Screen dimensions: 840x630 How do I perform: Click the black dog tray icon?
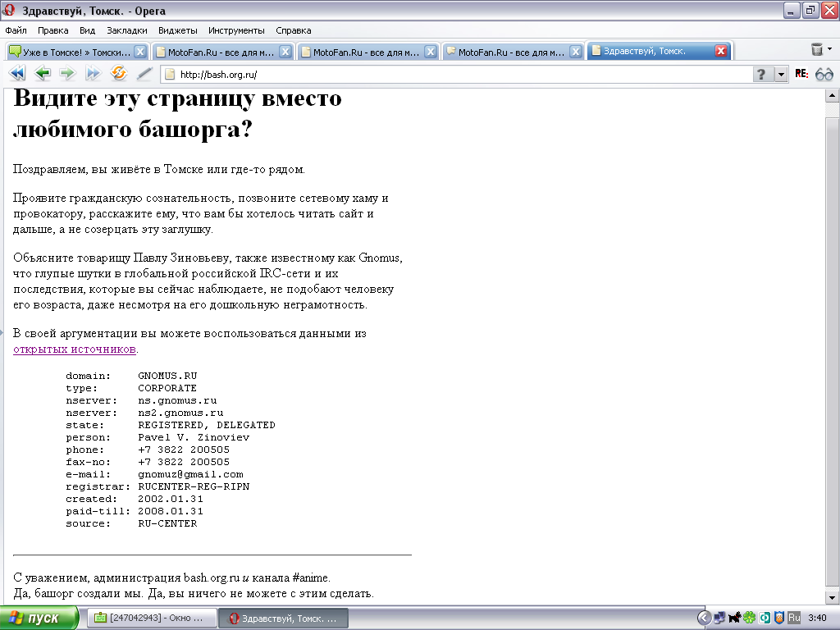(x=734, y=618)
